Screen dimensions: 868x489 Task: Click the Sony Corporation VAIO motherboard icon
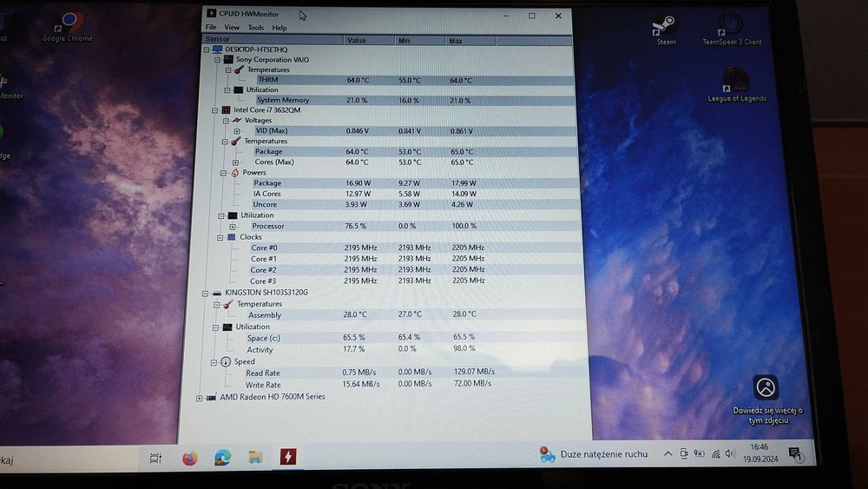pyautogui.click(x=228, y=59)
